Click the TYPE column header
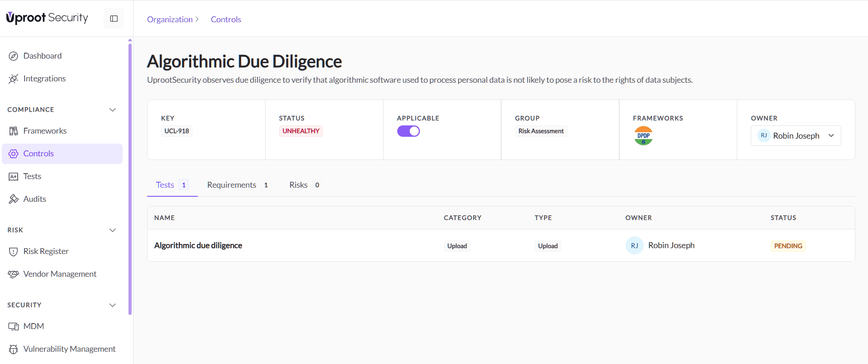Screen dimensions: 868x364 pyautogui.click(x=543, y=218)
